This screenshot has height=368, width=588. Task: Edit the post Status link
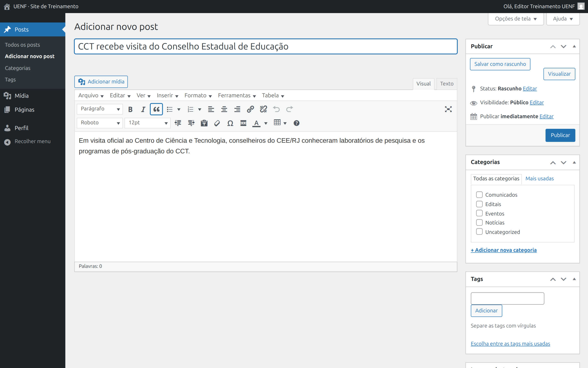tap(530, 89)
